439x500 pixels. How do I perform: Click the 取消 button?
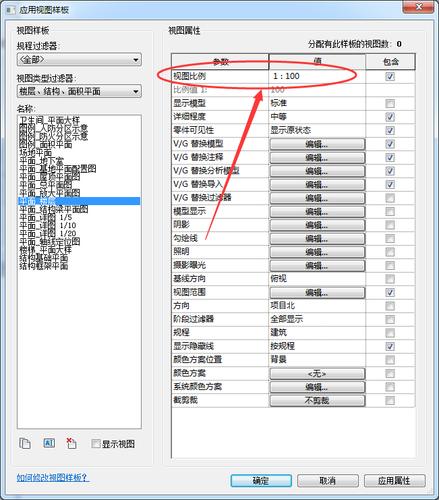tap(327, 480)
